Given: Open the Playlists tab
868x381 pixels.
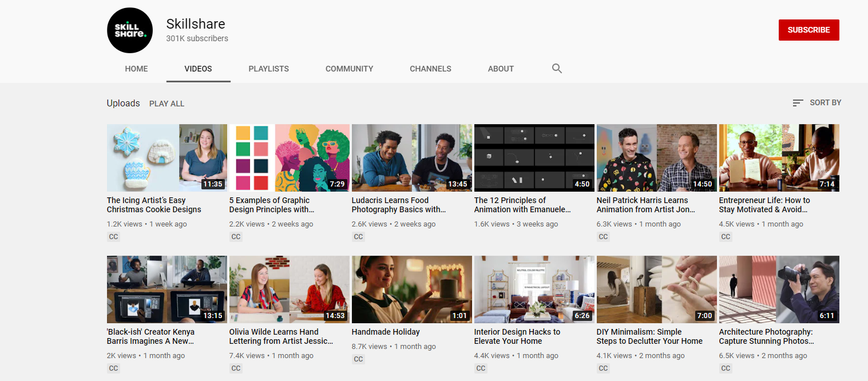Looking at the screenshot, I should click(x=268, y=69).
